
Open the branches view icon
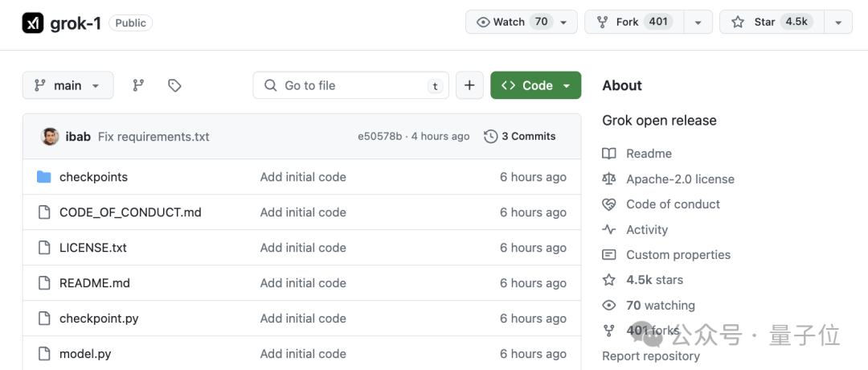point(138,85)
